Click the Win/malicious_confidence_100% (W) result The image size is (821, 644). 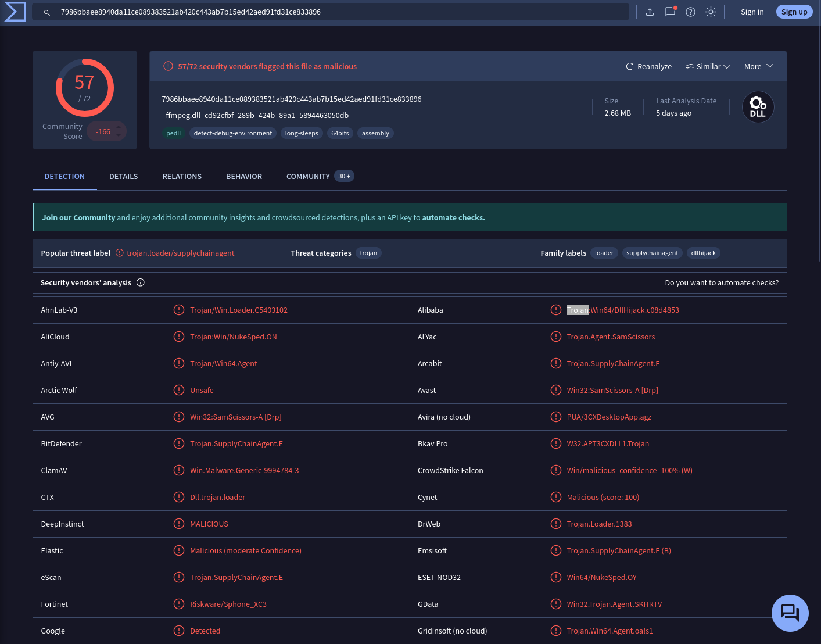[630, 470]
